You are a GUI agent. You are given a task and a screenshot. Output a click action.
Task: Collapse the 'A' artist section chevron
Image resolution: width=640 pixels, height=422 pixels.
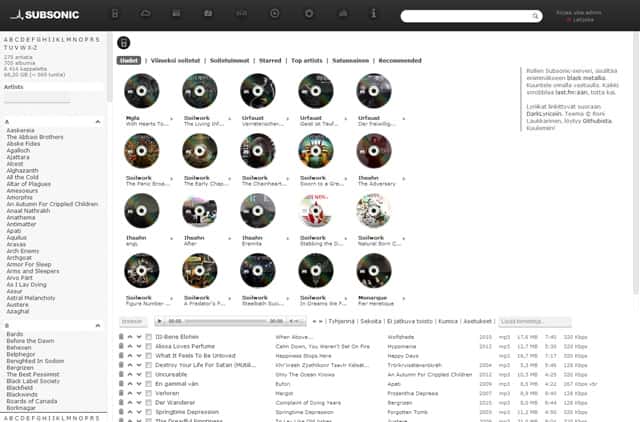[x=98, y=122]
